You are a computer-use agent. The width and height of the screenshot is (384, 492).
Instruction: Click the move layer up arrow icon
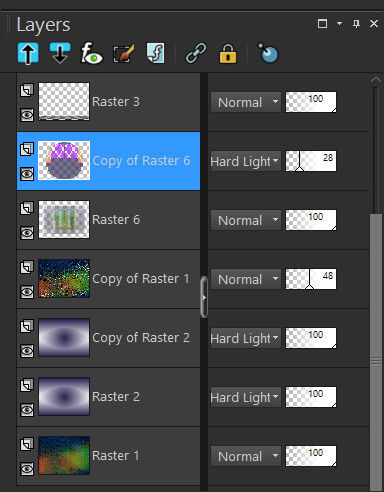[28, 53]
